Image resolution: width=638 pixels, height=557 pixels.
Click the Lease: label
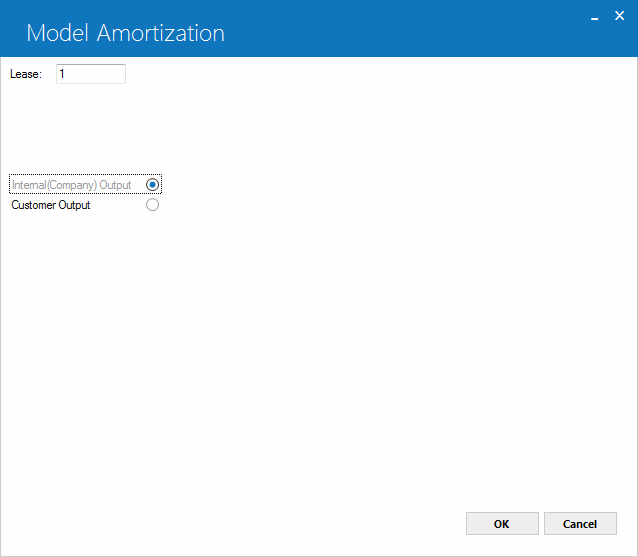pos(26,74)
